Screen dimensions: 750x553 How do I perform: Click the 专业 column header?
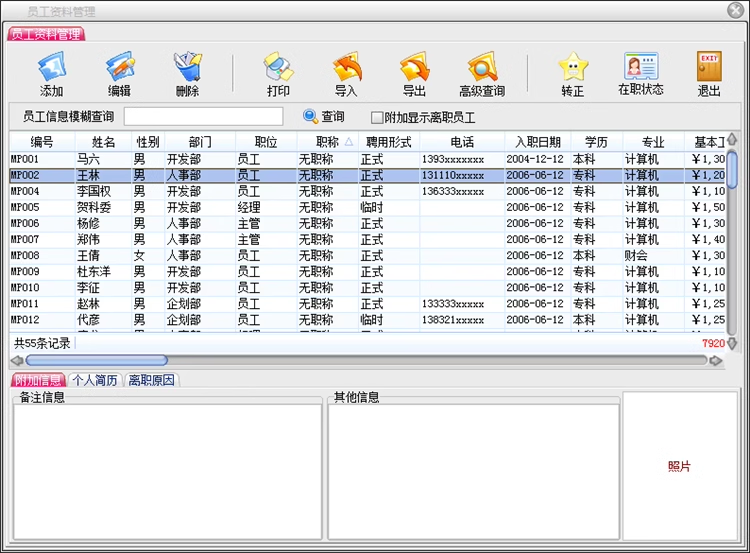[x=653, y=142]
